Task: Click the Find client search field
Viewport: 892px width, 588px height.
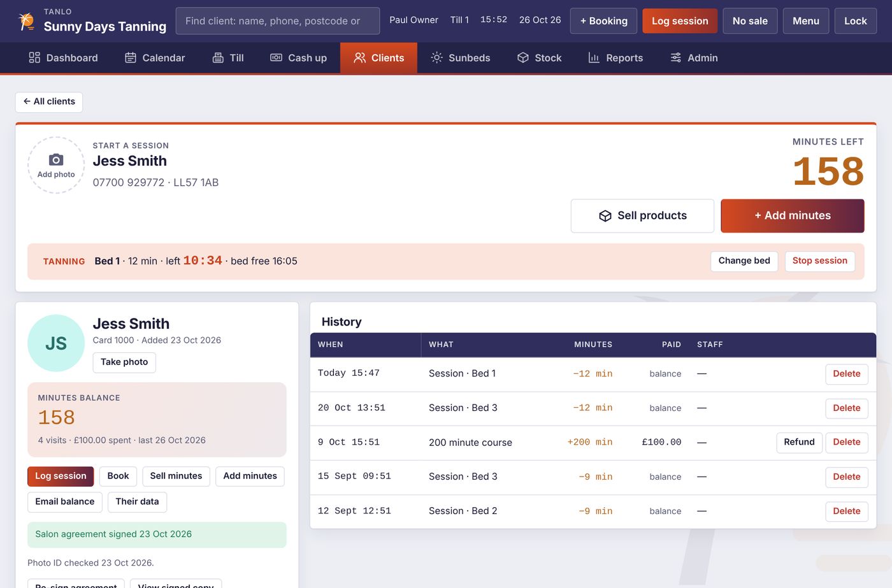Action: coord(278,21)
